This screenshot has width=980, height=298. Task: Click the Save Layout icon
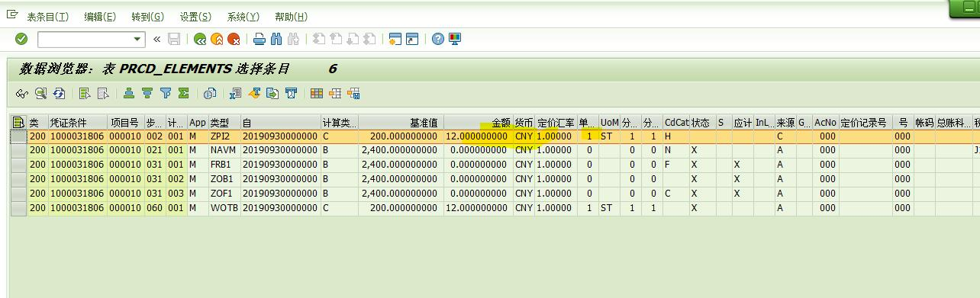tap(353, 93)
